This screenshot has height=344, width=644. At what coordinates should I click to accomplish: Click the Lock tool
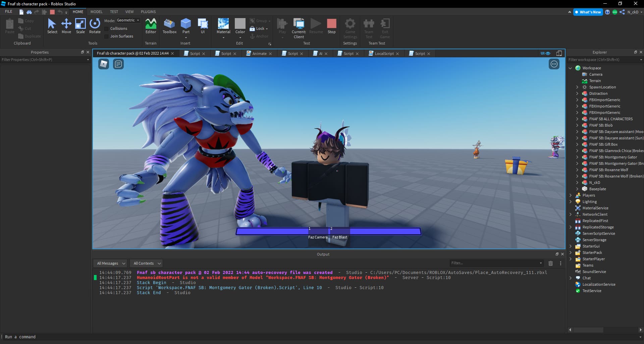coord(259,28)
